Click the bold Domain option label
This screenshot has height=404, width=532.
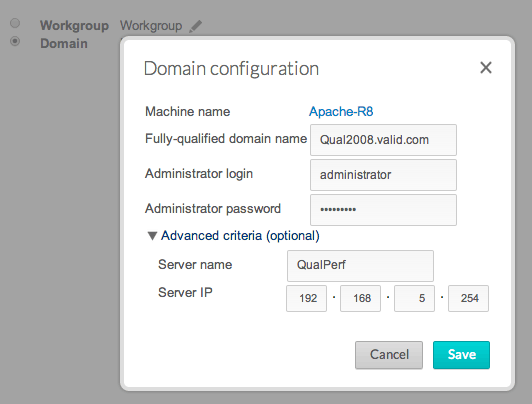click(64, 43)
